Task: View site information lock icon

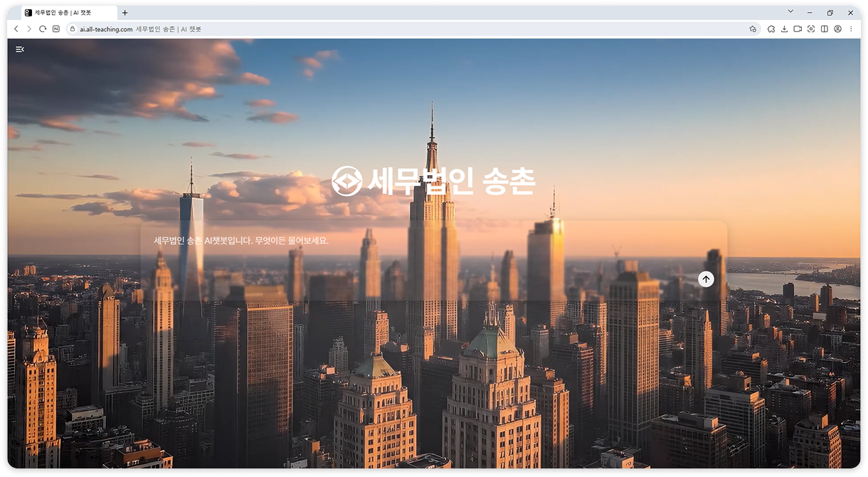Action: (x=72, y=29)
